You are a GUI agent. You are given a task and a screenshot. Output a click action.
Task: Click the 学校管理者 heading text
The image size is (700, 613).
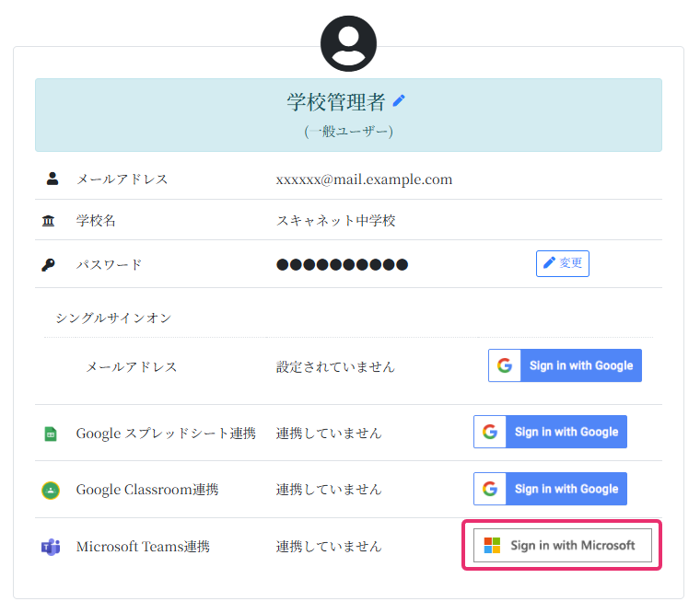(335, 102)
